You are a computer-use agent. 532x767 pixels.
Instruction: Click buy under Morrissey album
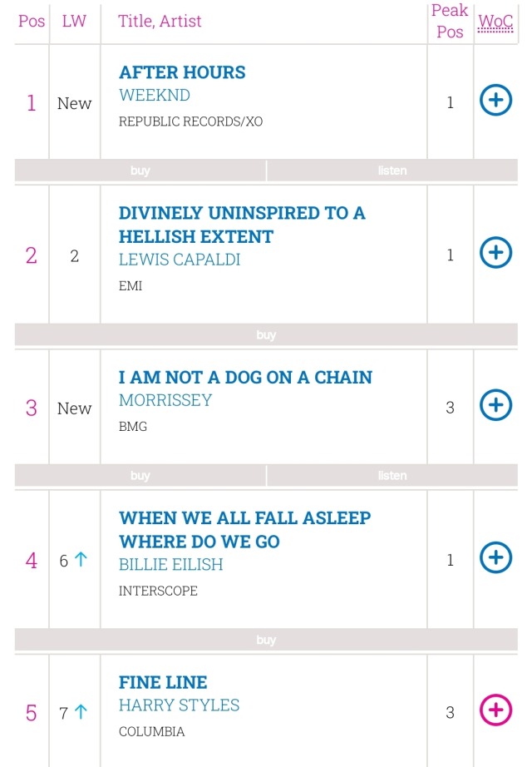coord(140,476)
